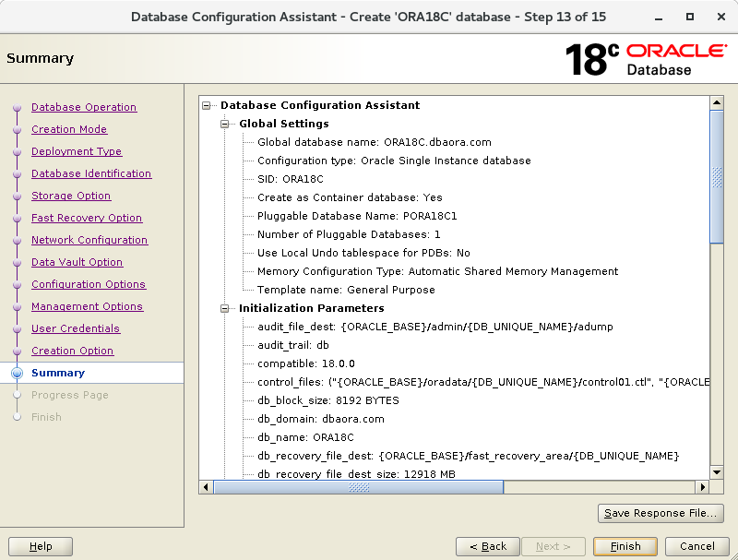Image resolution: width=738 pixels, height=560 pixels.
Task: Click the Finish button
Action: tap(625, 546)
